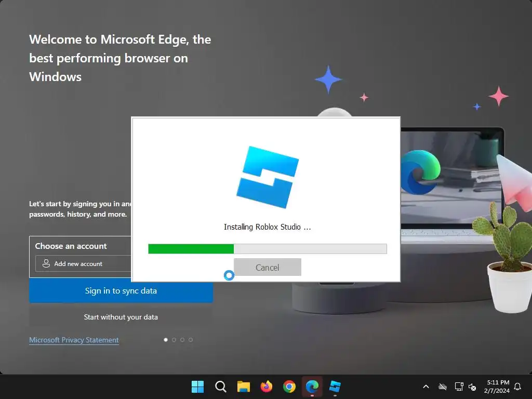Go to second welcome page dot

(x=174, y=340)
